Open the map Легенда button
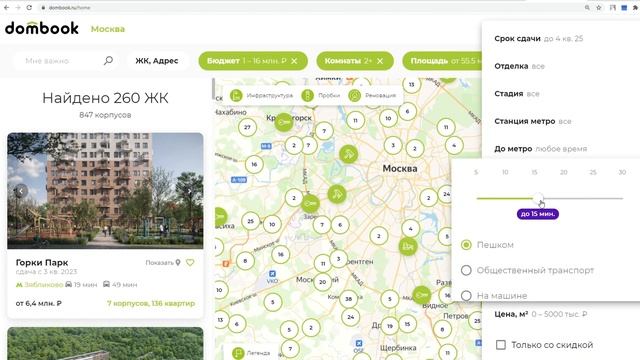640x360 pixels. tap(250, 353)
